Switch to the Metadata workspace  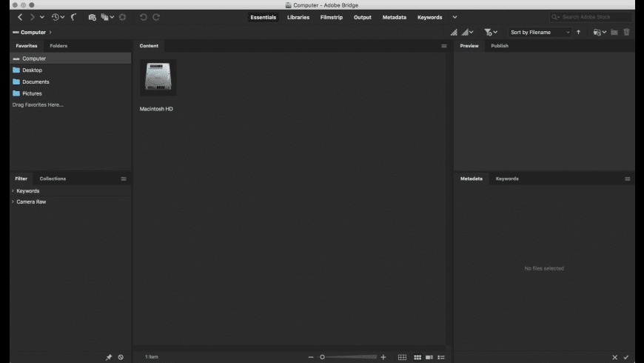click(x=395, y=17)
